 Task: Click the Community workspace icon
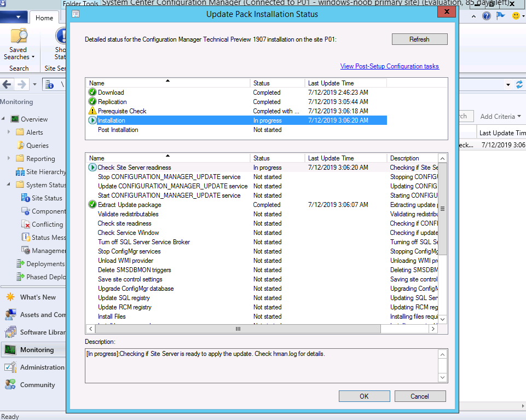10,385
